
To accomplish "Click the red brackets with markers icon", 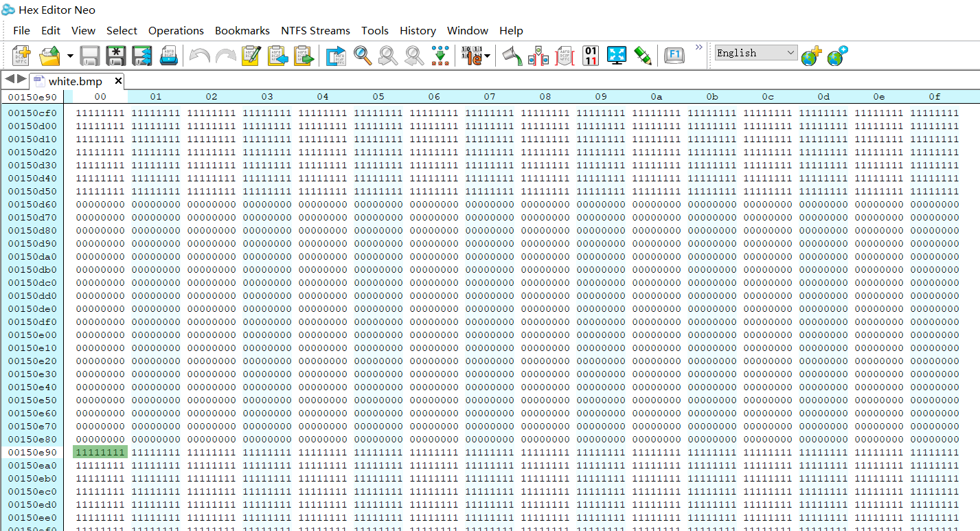I will click(x=538, y=55).
